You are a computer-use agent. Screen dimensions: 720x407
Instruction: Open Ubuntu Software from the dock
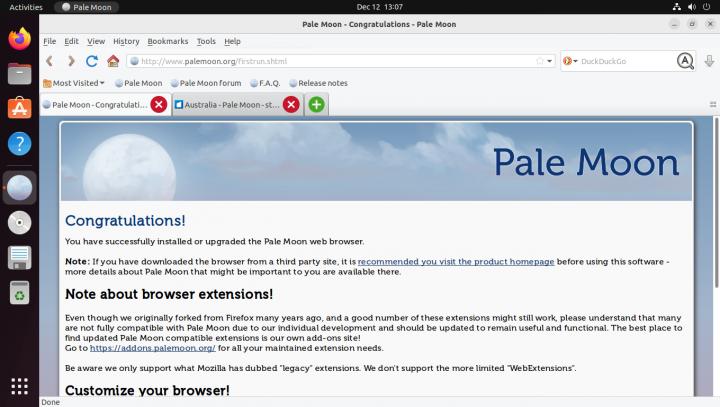point(19,108)
